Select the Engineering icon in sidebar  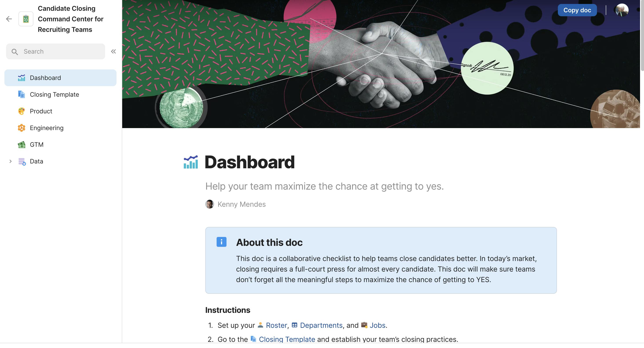(x=21, y=128)
